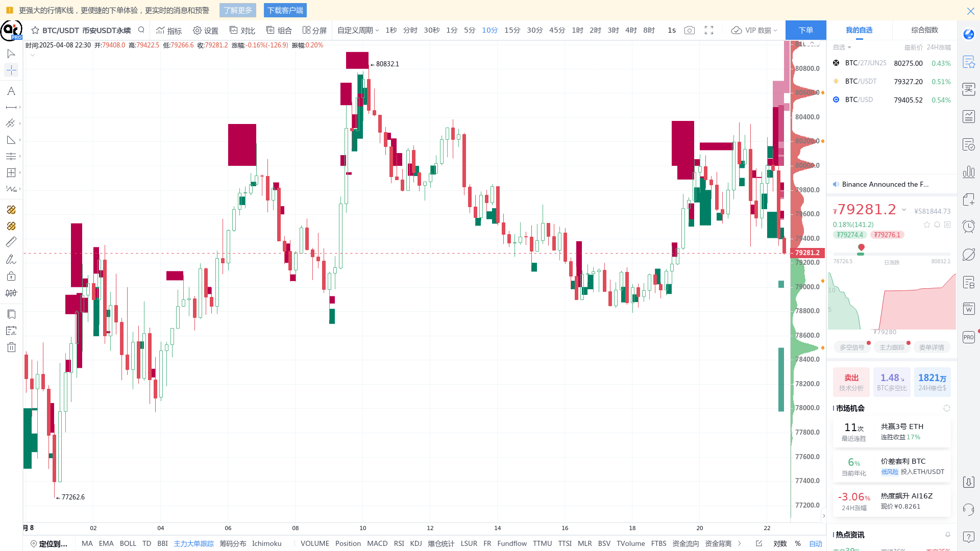Select the 15分 timeframe

coord(512,30)
